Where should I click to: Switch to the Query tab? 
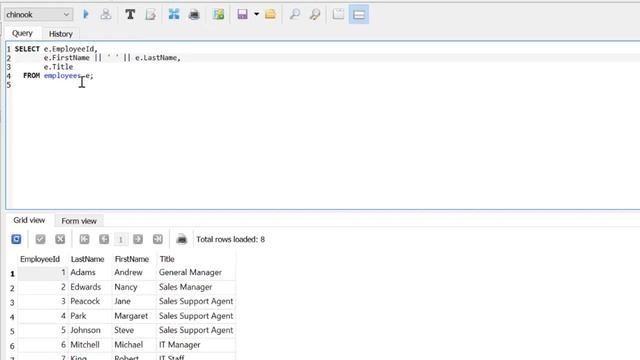point(22,33)
